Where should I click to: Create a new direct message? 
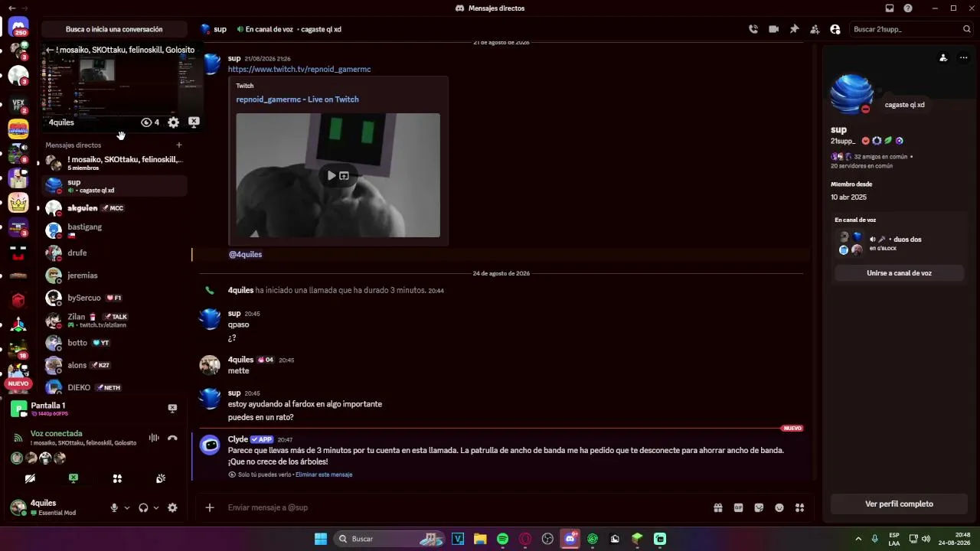pyautogui.click(x=179, y=145)
